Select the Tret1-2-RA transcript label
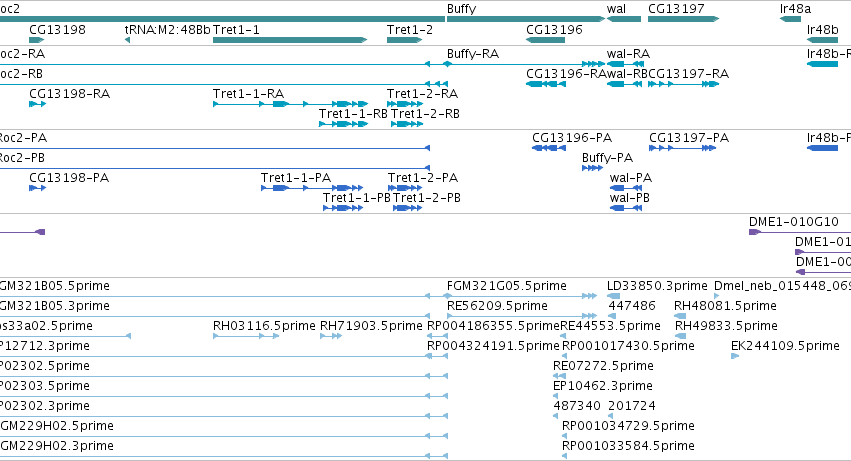 click(422, 94)
